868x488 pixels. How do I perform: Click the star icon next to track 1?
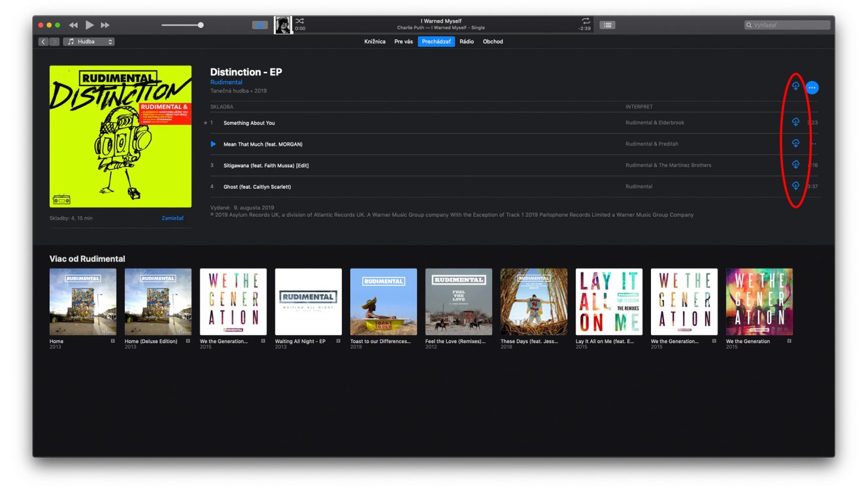(x=205, y=123)
